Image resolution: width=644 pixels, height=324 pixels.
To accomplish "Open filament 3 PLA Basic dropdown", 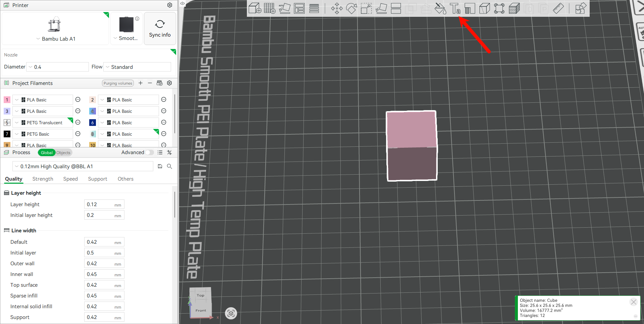I will pyautogui.click(x=43, y=111).
